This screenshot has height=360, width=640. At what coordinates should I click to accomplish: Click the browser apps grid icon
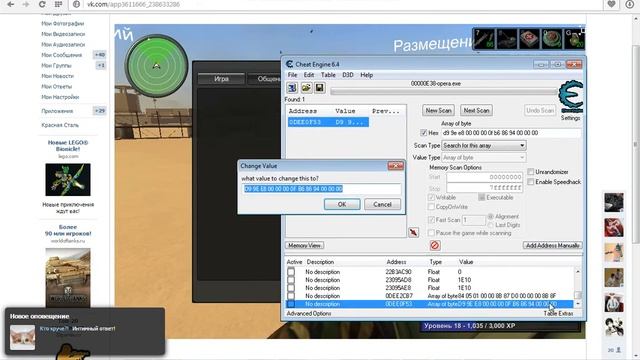tap(58, 4)
